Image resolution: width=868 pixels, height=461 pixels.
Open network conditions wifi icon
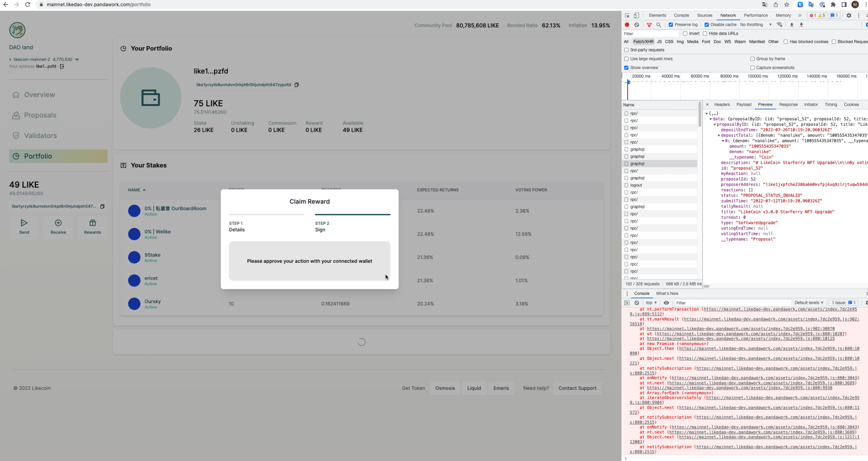779,25
